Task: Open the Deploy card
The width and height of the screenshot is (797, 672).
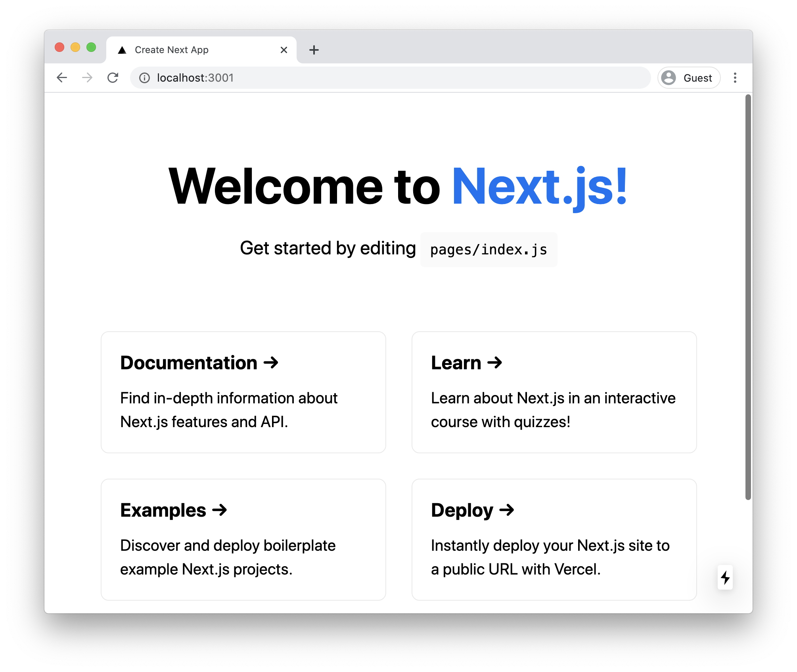Action: [554, 539]
